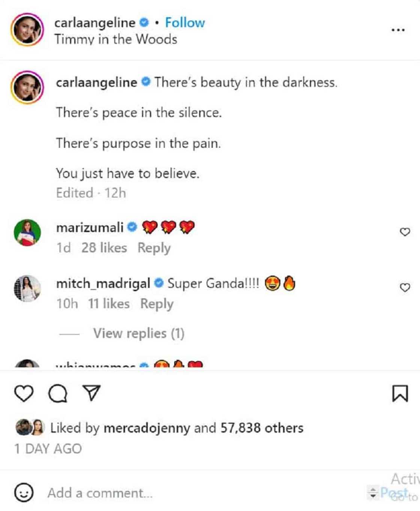
Task: Reply to mitch_madrigal's comment
Action: point(157,304)
